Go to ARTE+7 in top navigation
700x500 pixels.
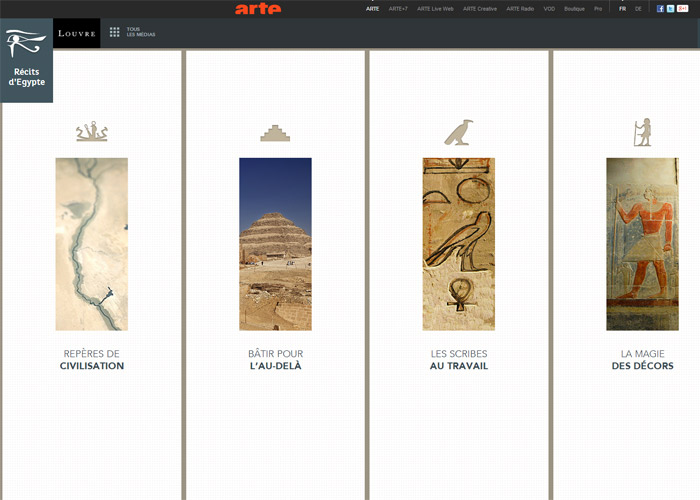(398, 9)
